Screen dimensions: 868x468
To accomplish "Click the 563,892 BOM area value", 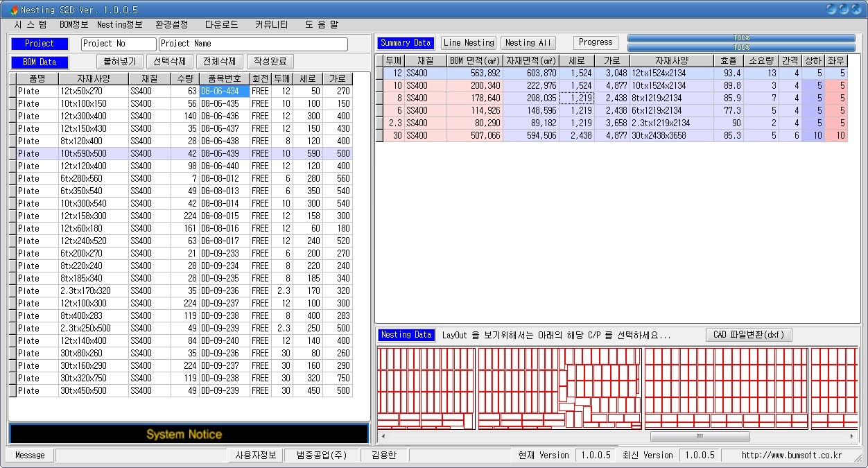I will click(x=475, y=73).
